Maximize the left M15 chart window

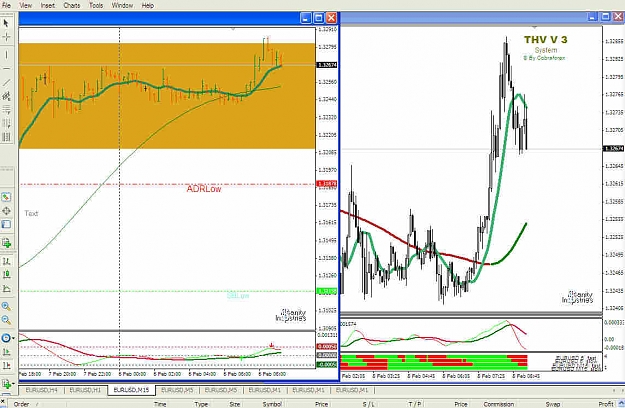(318, 18)
